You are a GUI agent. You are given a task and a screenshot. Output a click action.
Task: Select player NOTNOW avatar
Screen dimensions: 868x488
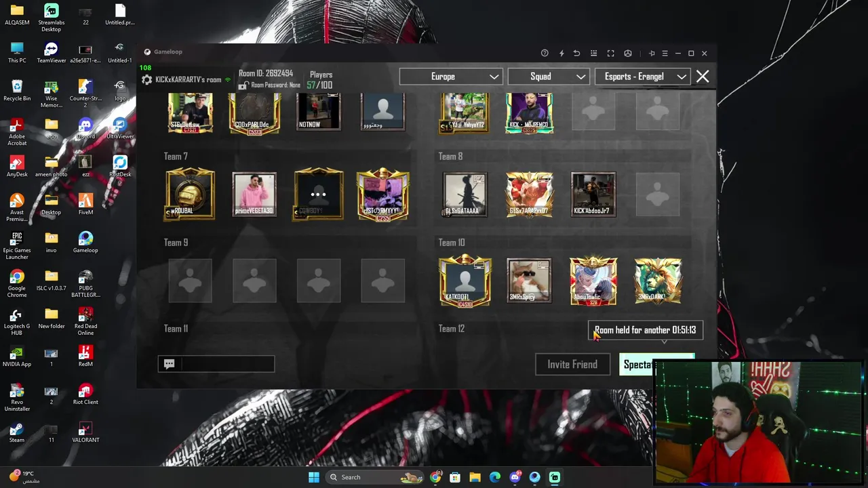click(319, 112)
